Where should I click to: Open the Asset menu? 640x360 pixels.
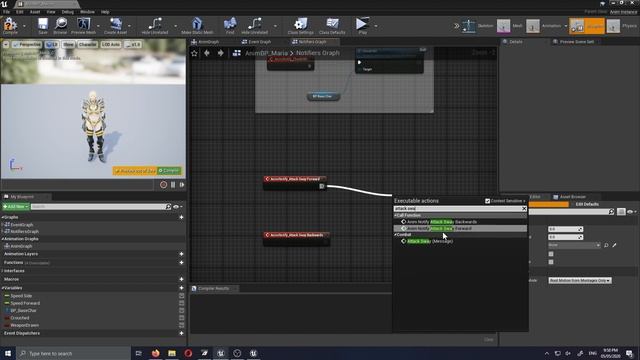(x=35, y=12)
